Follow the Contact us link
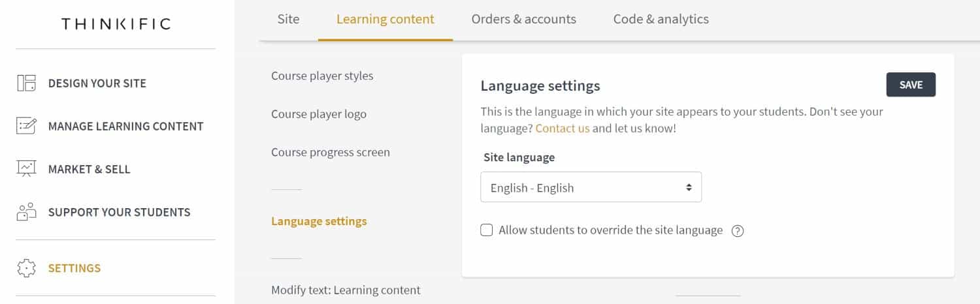This screenshot has width=980, height=304. coord(563,129)
